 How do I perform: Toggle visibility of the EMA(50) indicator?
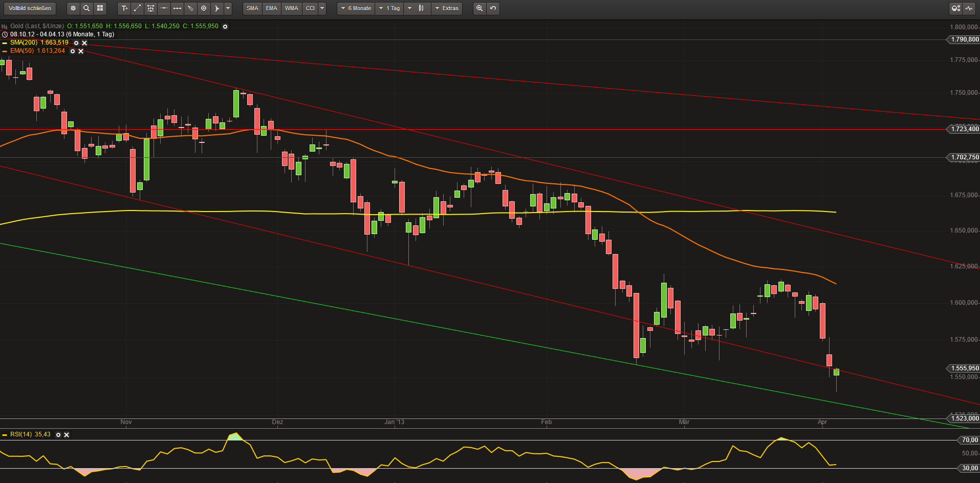(72, 51)
